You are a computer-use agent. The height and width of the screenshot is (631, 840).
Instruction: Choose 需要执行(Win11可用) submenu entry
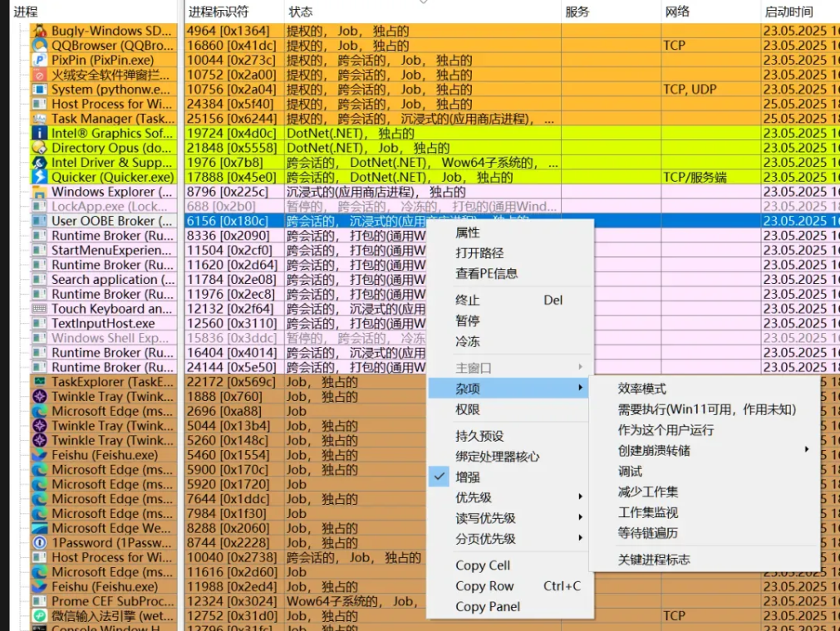point(705,409)
